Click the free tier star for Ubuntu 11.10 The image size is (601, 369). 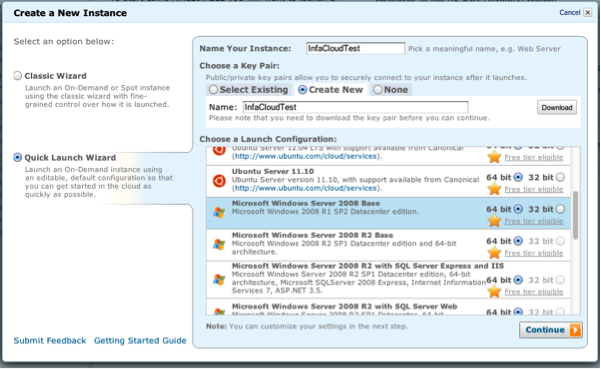494,189
